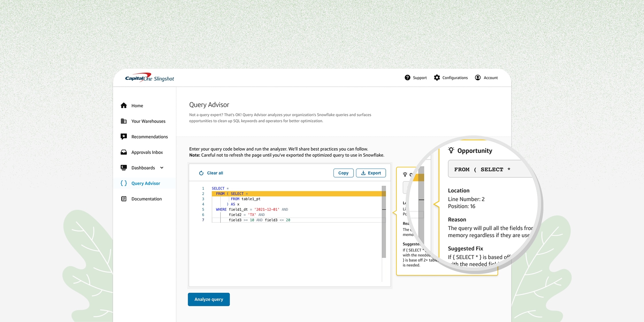Click the 'Position: 16' text
This screenshot has width=644, height=322.
(461, 206)
